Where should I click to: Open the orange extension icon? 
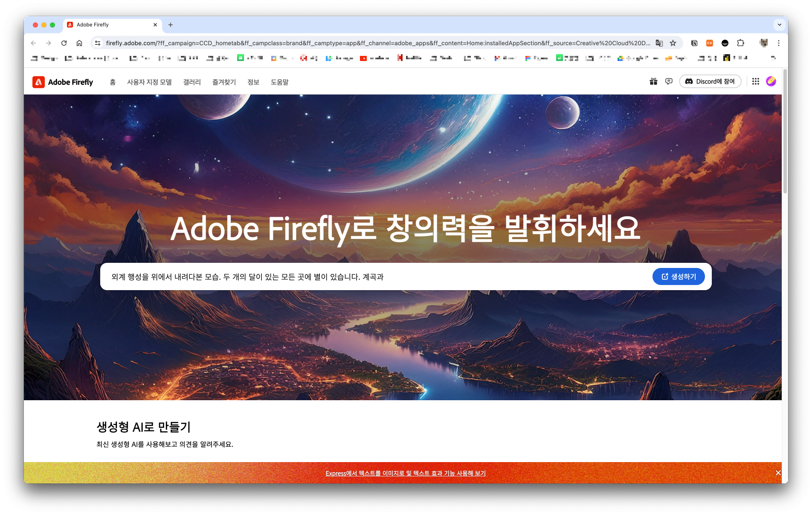click(x=710, y=43)
